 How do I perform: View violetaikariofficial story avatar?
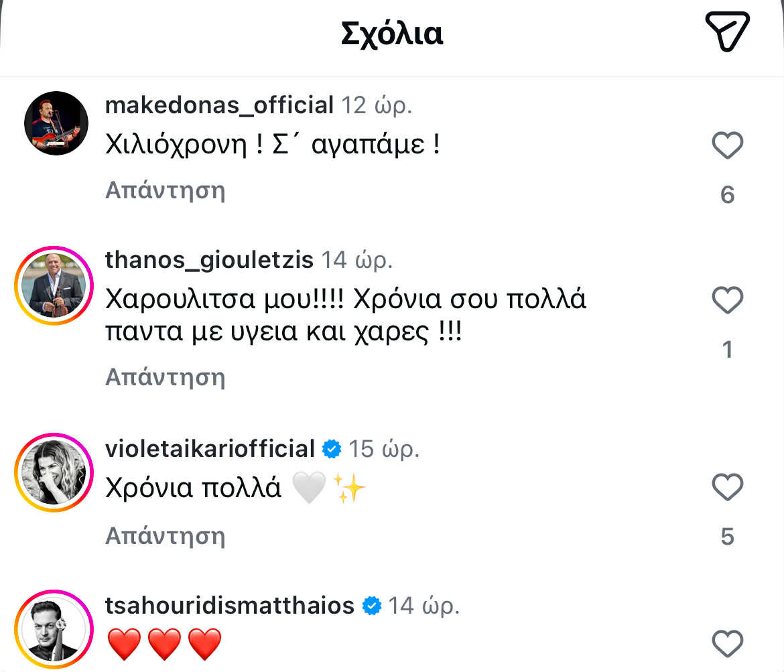click(x=54, y=472)
